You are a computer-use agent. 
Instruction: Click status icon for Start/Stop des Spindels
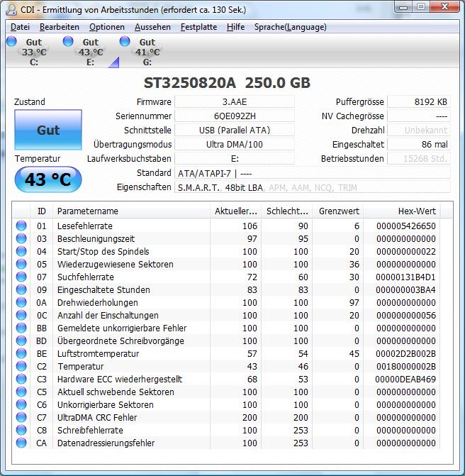coord(21,251)
